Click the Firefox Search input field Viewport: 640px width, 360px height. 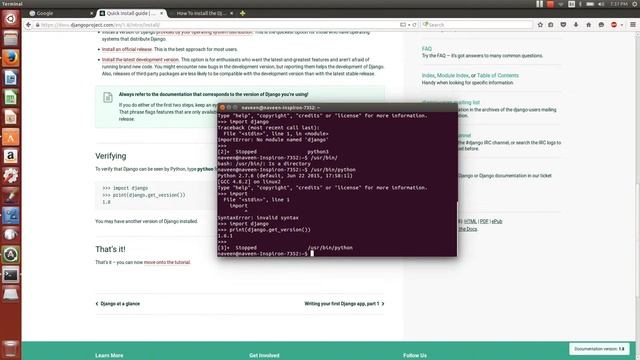(x=477, y=25)
